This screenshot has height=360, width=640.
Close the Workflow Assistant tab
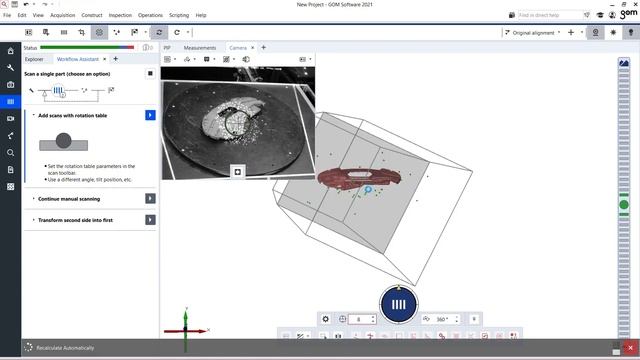(104, 59)
